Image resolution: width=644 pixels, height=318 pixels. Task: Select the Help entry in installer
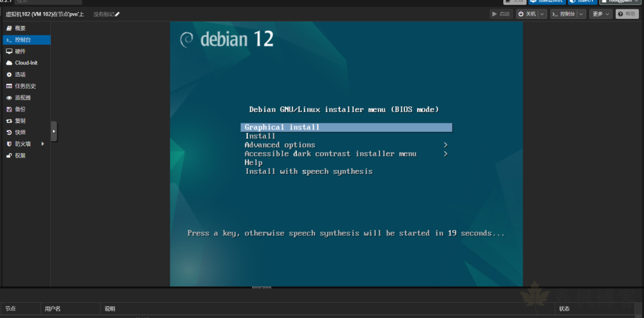click(253, 162)
